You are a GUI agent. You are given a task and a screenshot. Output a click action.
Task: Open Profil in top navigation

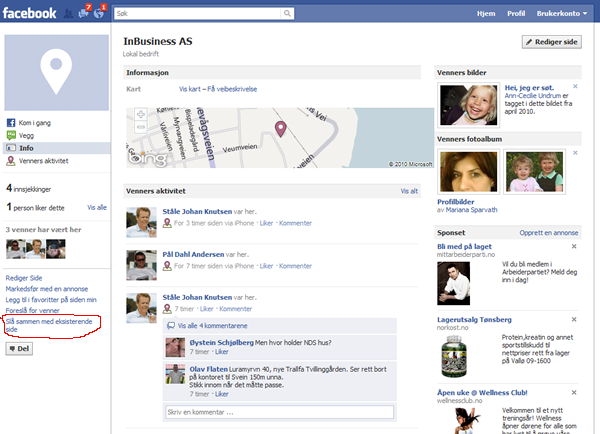point(516,13)
